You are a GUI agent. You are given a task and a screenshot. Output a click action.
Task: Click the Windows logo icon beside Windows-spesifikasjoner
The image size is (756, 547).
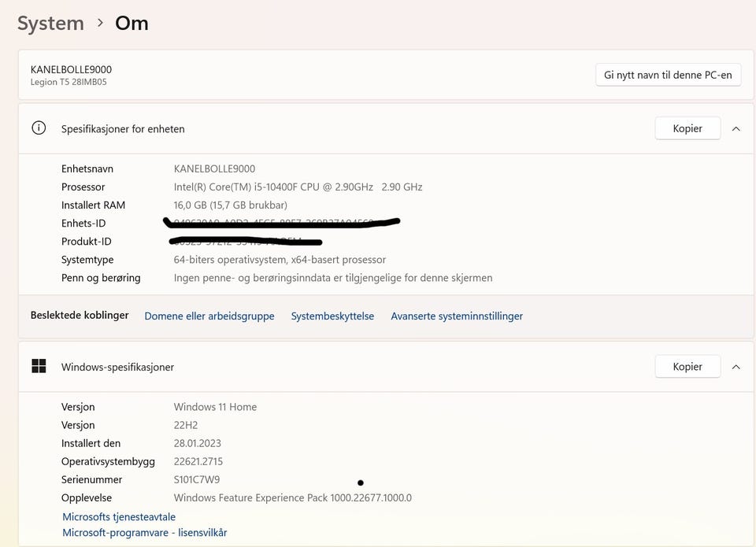coord(39,366)
